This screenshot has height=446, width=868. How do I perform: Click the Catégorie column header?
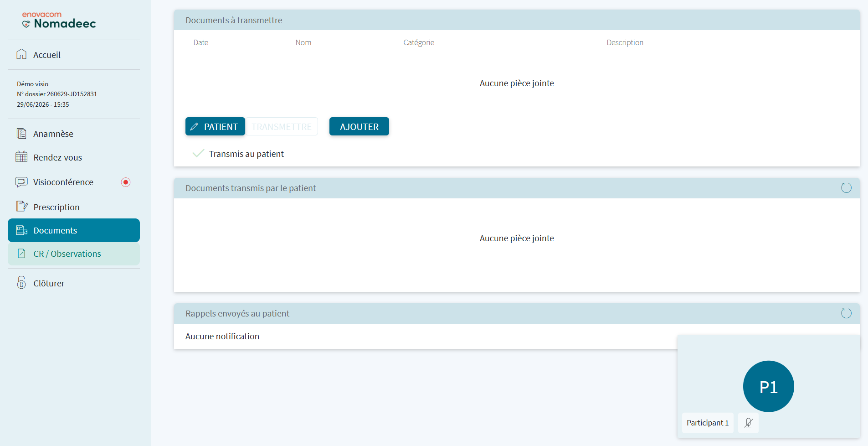[x=419, y=42]
